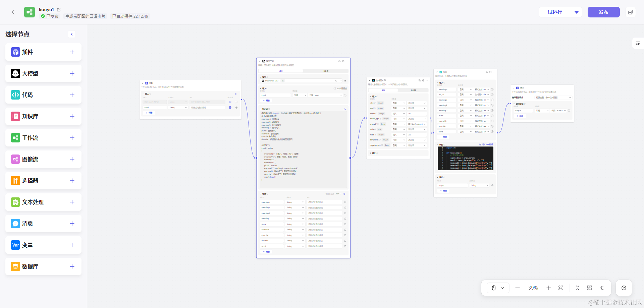The height and width of the screenshot is (308, 644).
Task: Open the Moonshot model dropdown
Action: 301,81
